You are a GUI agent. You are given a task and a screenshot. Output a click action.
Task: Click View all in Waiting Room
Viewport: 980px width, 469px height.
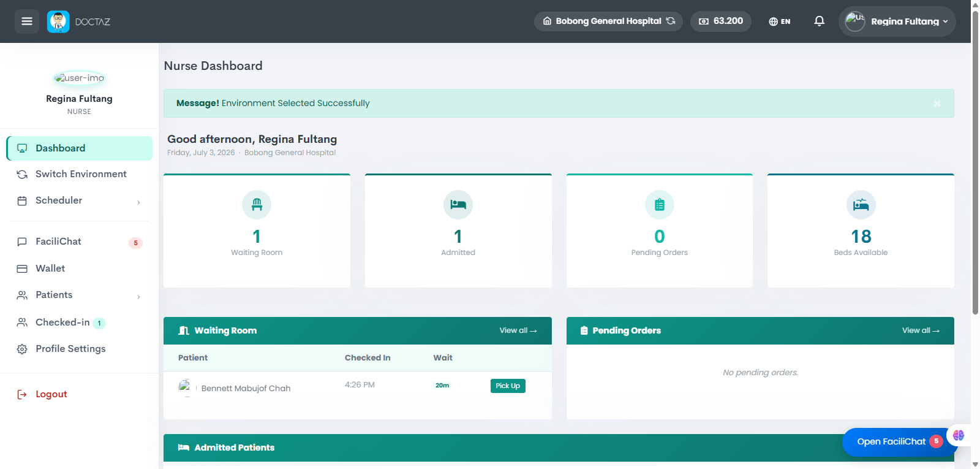(x=518, y=330)
